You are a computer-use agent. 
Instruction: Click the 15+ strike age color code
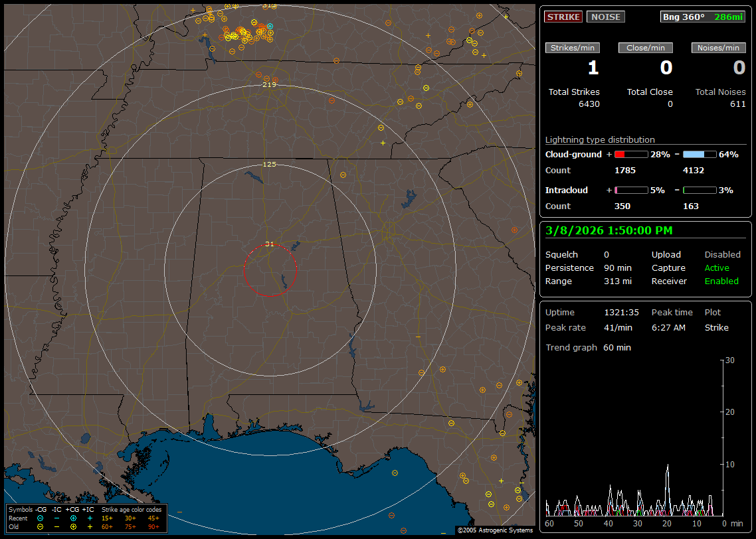tap(107, 518)
